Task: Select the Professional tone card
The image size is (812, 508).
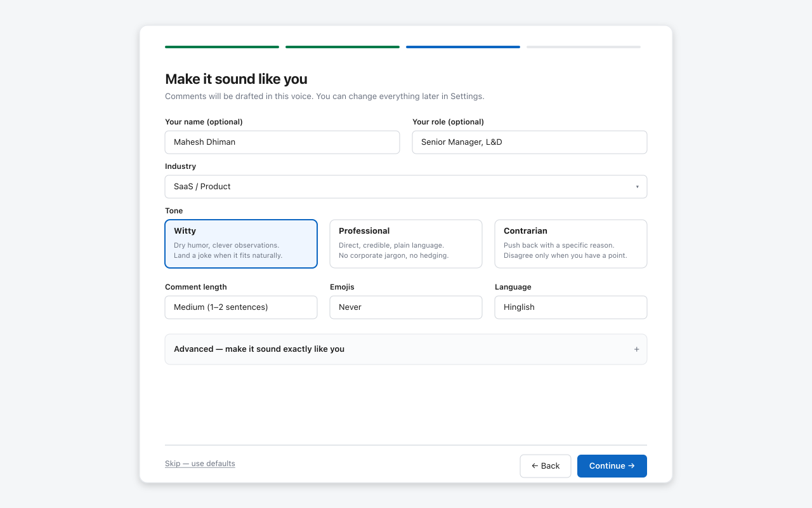Action: [x=405, y=244]
